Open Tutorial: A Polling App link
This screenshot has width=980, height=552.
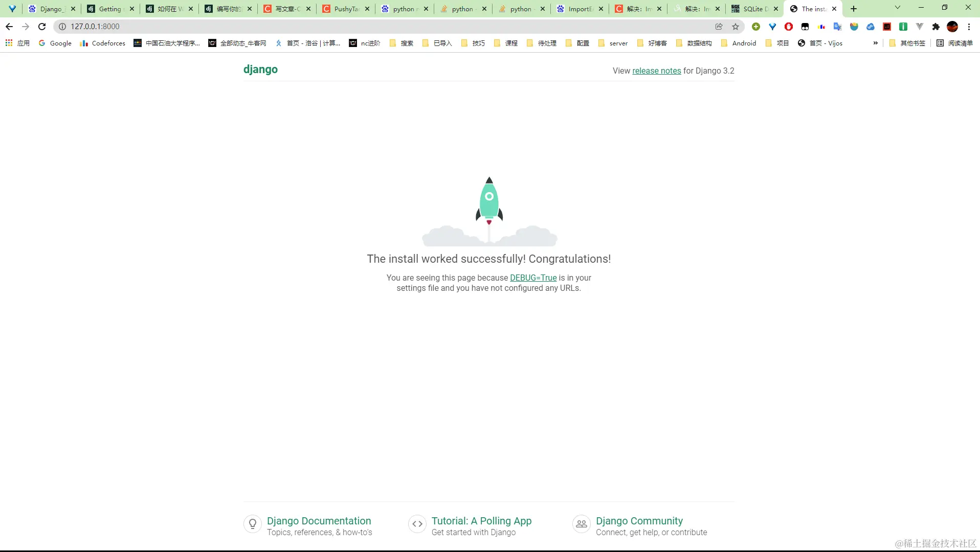pyautogui.click(x=482, y=521)
